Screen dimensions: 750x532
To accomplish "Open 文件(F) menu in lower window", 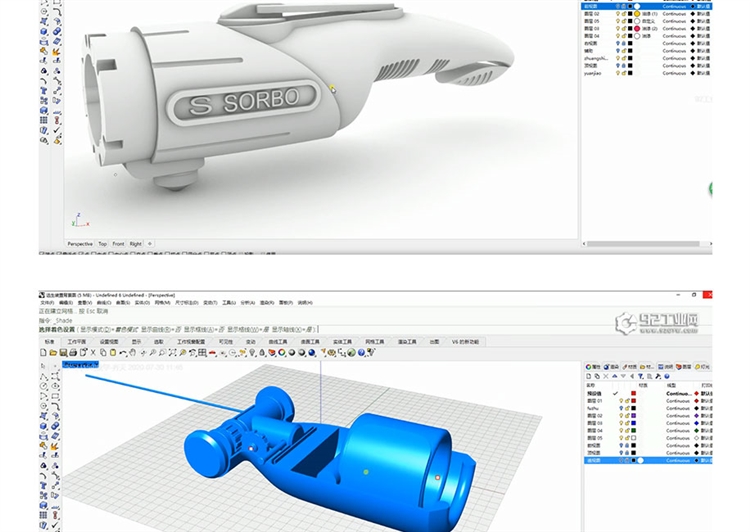I will click(47, 303).
